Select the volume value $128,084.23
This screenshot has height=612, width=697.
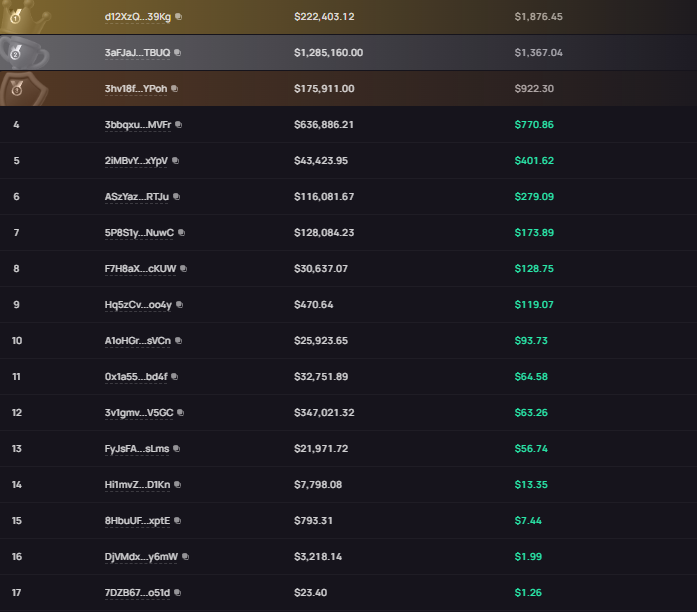(324, 233)
